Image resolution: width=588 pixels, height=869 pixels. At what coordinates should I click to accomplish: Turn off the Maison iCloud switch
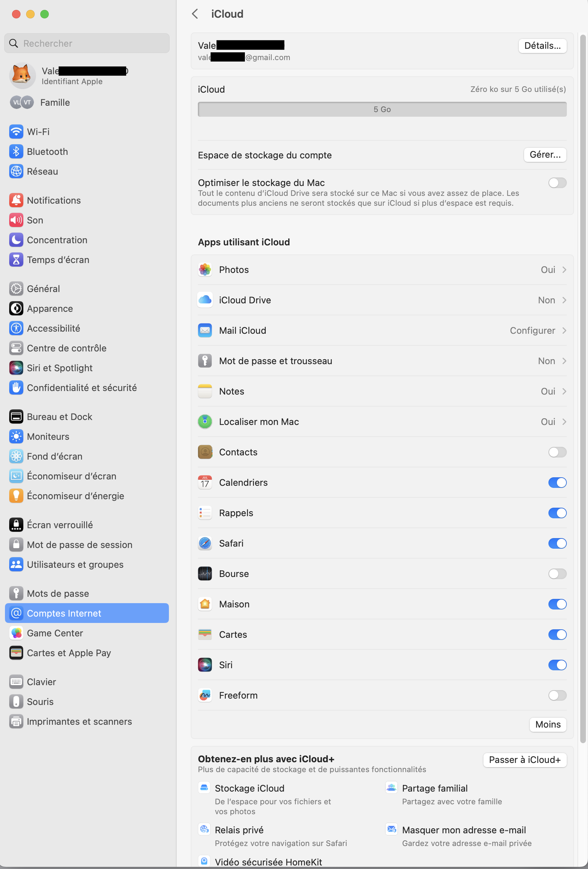click(557, 604)
